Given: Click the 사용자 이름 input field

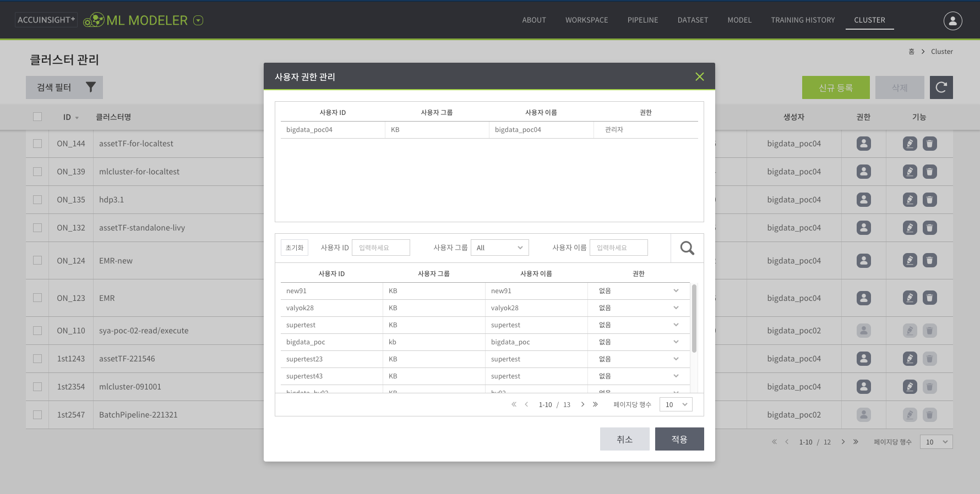Looking at the screenshot, I should pos(619,248).
